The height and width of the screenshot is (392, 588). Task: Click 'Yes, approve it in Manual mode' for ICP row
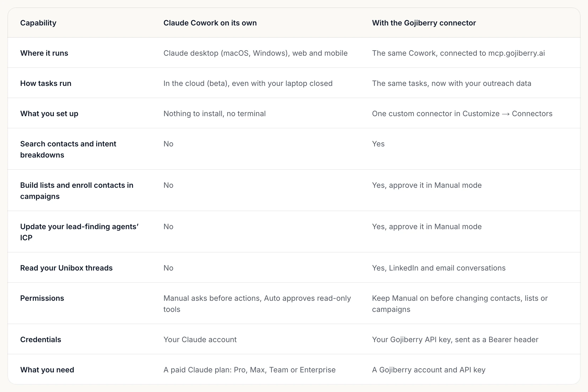click(427, 227)
